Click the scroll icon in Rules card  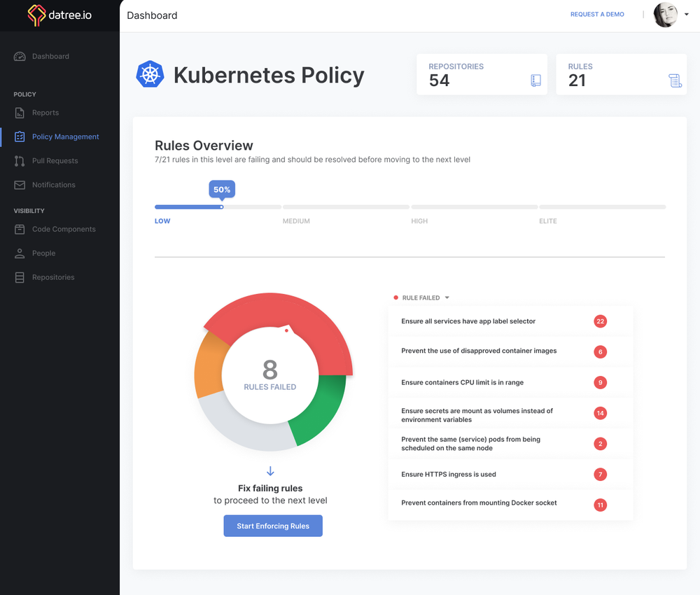click(675, 80)
